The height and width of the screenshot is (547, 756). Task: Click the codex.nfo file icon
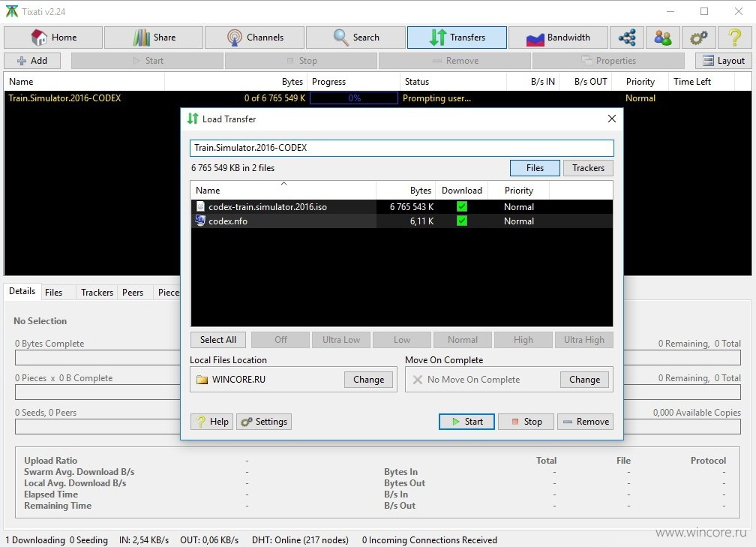point(200,221)
